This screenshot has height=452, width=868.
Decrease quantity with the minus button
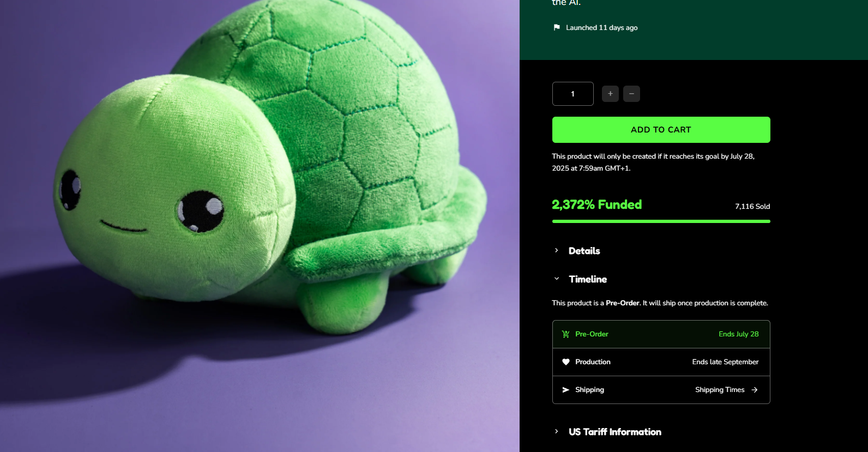click(x=631, y=94)
